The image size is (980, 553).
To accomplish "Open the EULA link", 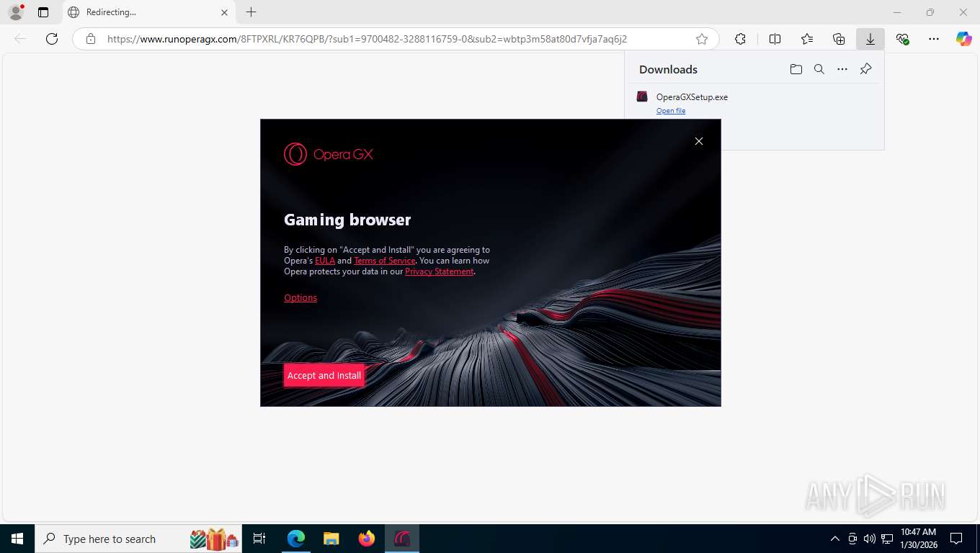I will tap(325, 260).
